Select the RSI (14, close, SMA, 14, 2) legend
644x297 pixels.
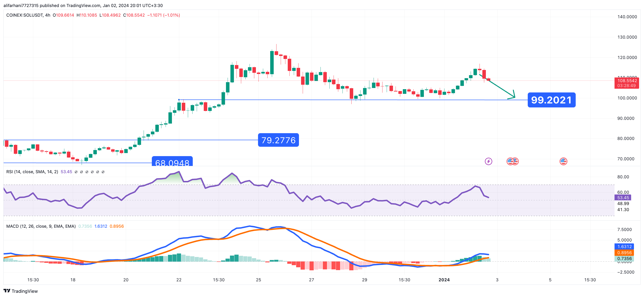(x=32, y=172)
